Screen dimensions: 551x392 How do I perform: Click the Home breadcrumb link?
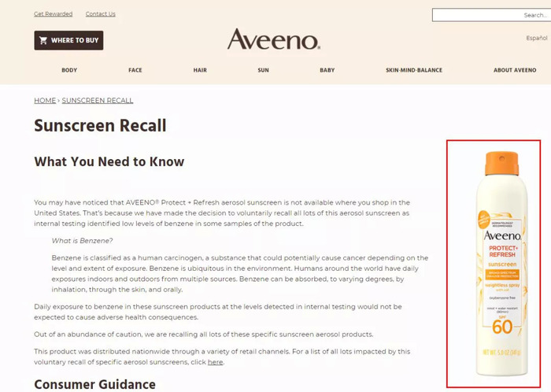[45, 101]
